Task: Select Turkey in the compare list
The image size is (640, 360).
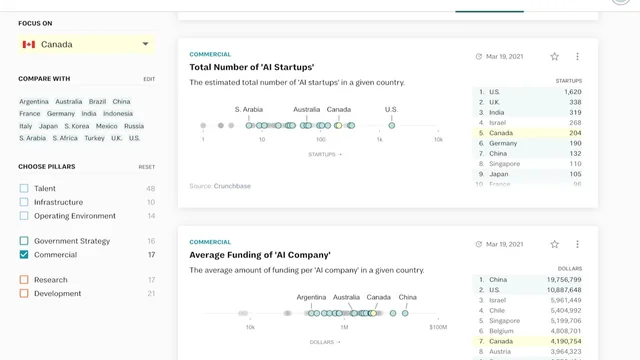Action: click(94, 138)
